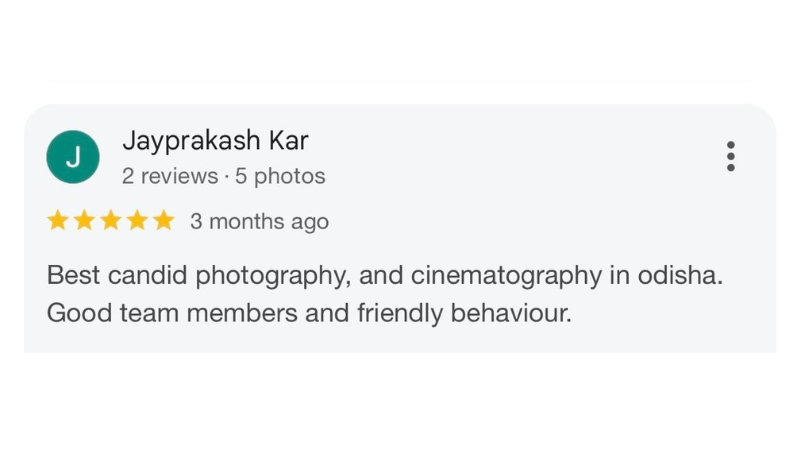Click the '3 months ago' timestamp
The width and height of the screenshot is (800, 450).
(259, 221)
